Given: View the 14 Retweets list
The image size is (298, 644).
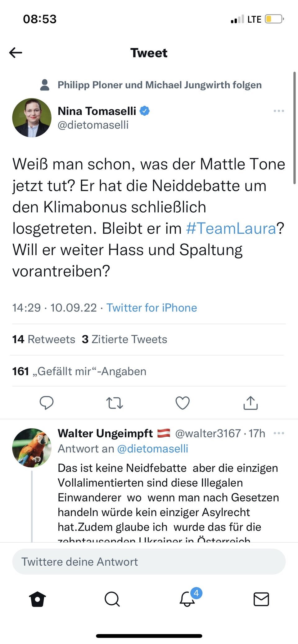Looking at the screenshot, I should [x=43, y=339].
